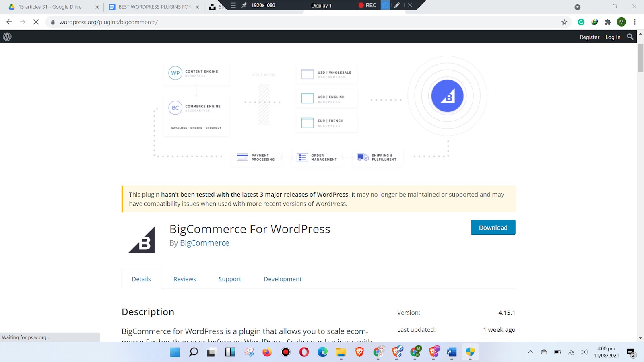Click the Log In link
Screen dimensions: 644x362
(613, 37)
